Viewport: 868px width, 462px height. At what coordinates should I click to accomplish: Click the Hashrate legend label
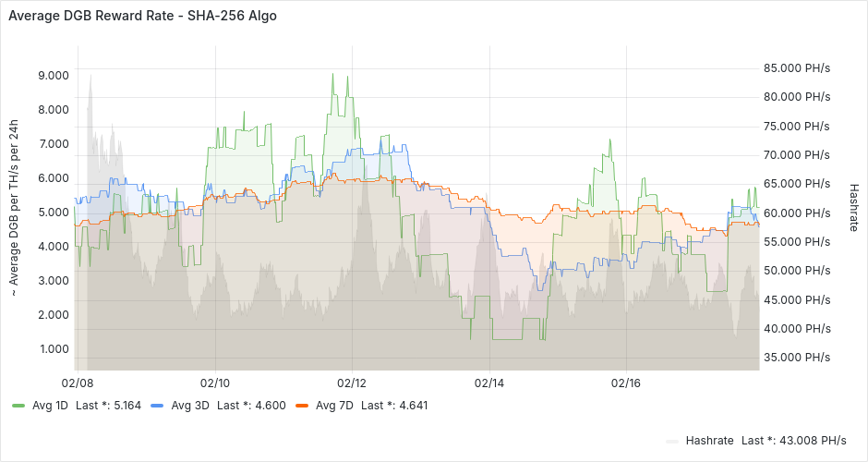click(x=709, y=440)
